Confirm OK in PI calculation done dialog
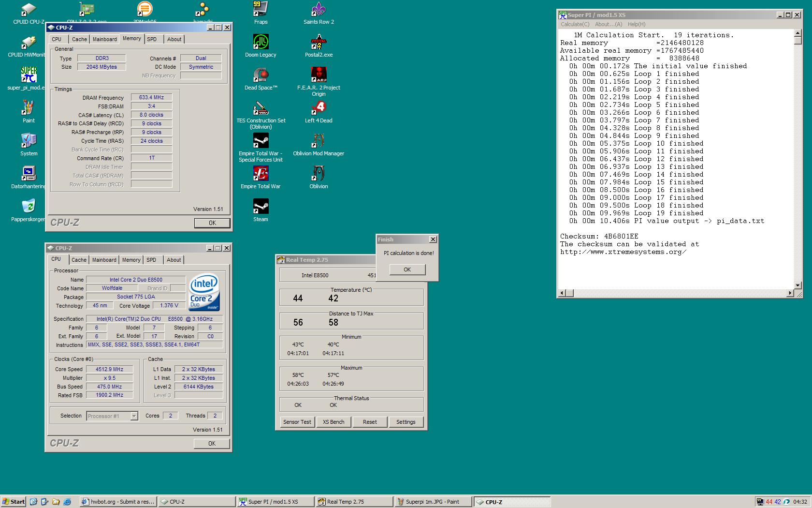 407,269
